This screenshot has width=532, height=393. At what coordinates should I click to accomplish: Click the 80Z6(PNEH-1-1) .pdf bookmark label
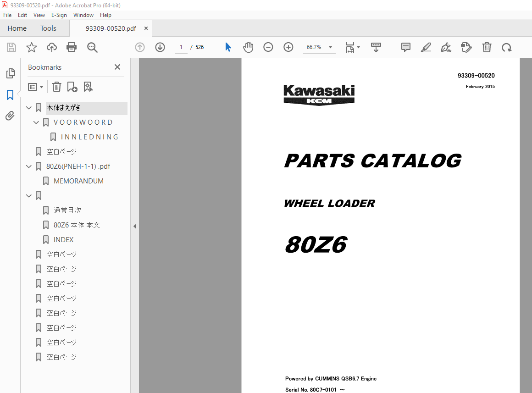pyautogui.click(x=78, y=166)
